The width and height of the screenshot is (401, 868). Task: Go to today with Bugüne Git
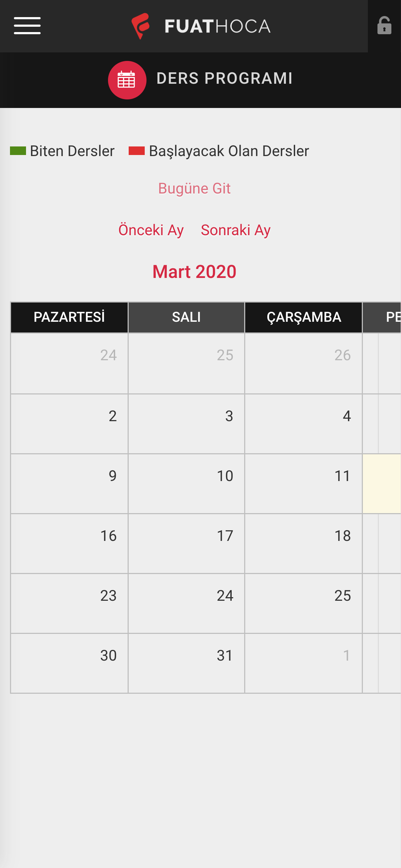point(194,188)
